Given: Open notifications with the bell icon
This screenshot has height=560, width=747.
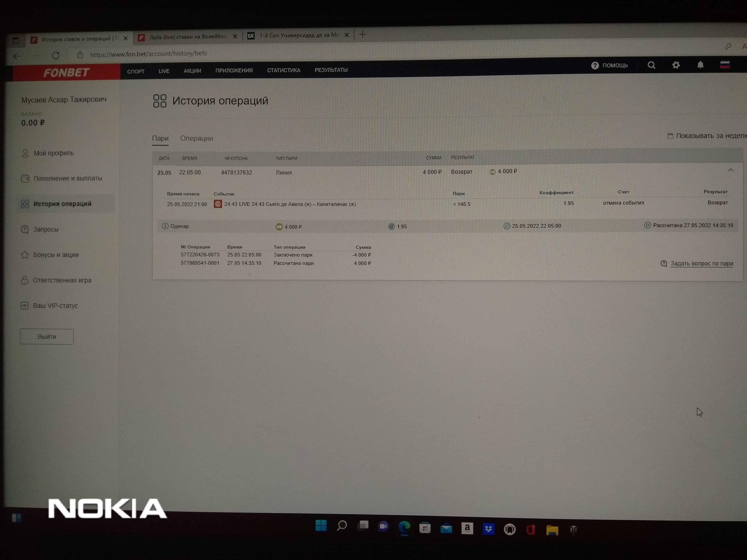Looking at the screenshot, I should 700,65.
